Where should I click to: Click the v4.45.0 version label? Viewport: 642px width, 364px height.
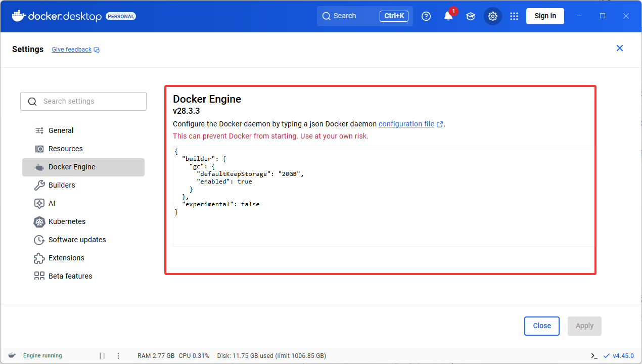click(x=623, y=356)
